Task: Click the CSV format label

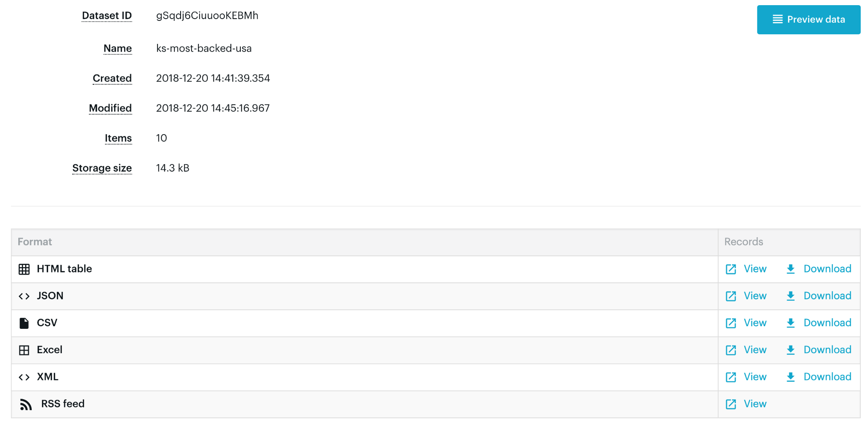Action: pyautogui.click(x=47, y=323)
